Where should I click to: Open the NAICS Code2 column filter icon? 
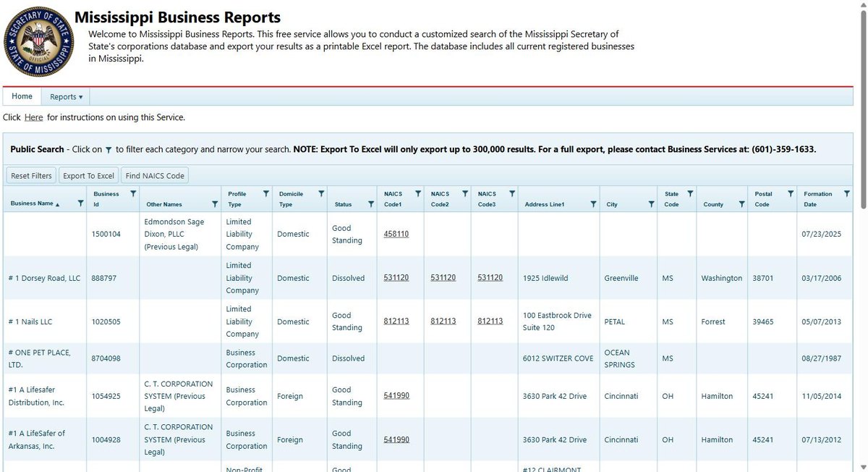coord(465,194)
